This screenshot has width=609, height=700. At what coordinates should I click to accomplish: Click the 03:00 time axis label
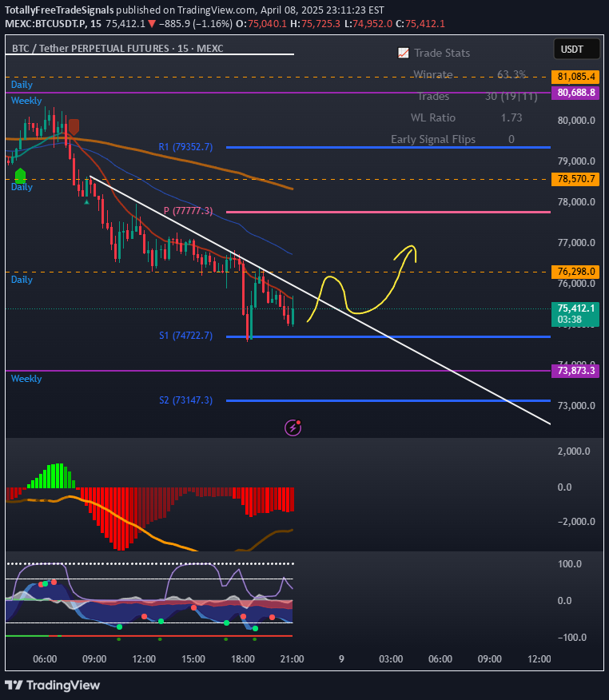point(391,659)
